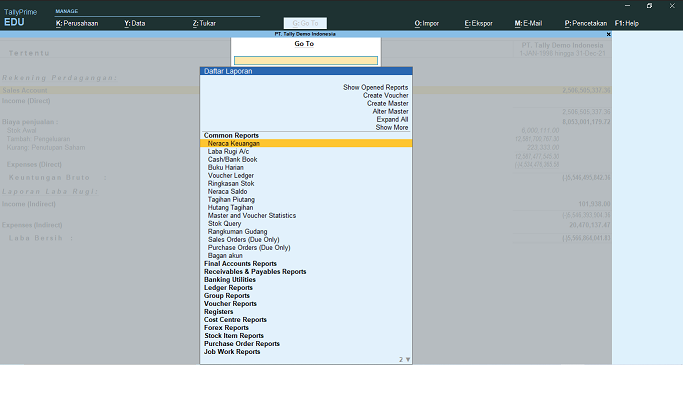Image resolution: width=690 pixels, height=414 pixels.
Task: Close the Go To panel with X
Action: (x=608, y=34)
